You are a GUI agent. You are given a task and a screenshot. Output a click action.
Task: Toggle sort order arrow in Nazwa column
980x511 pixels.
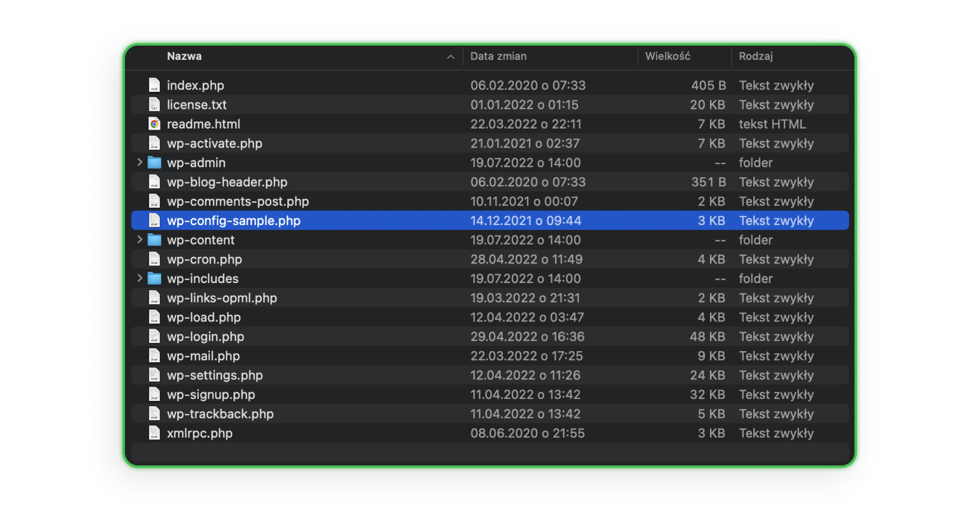[x=451, y=57]
